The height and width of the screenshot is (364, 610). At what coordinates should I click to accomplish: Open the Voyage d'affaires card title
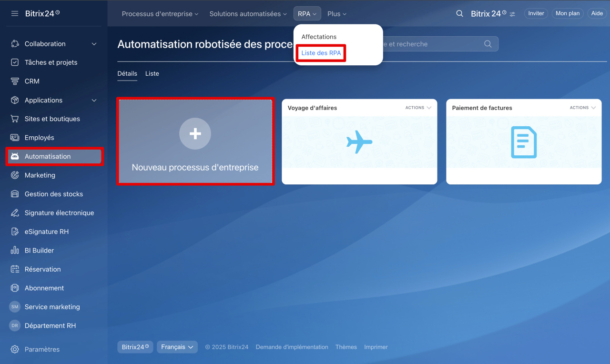pyautogui.click(x=312, y=108)
